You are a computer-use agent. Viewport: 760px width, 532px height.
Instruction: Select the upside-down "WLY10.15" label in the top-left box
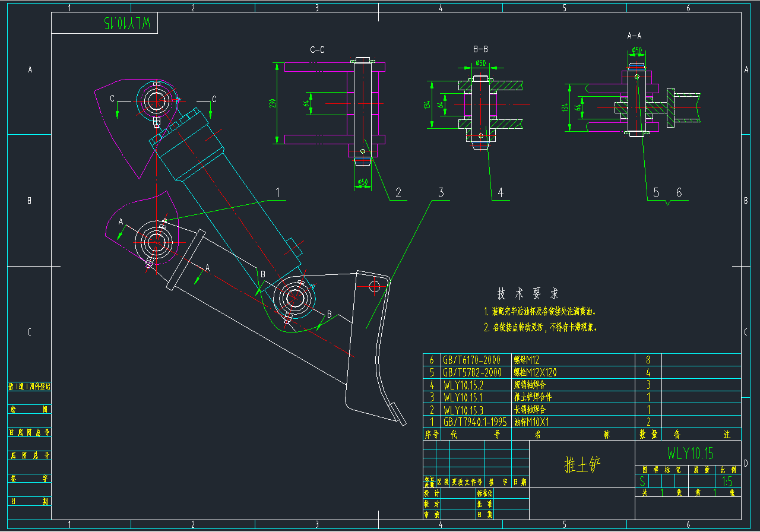point(128,23)
